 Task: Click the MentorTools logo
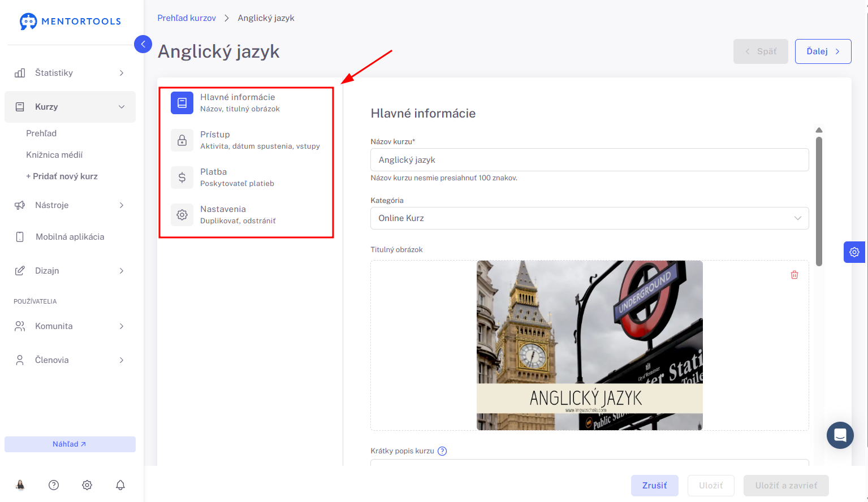tap(70, 21)
